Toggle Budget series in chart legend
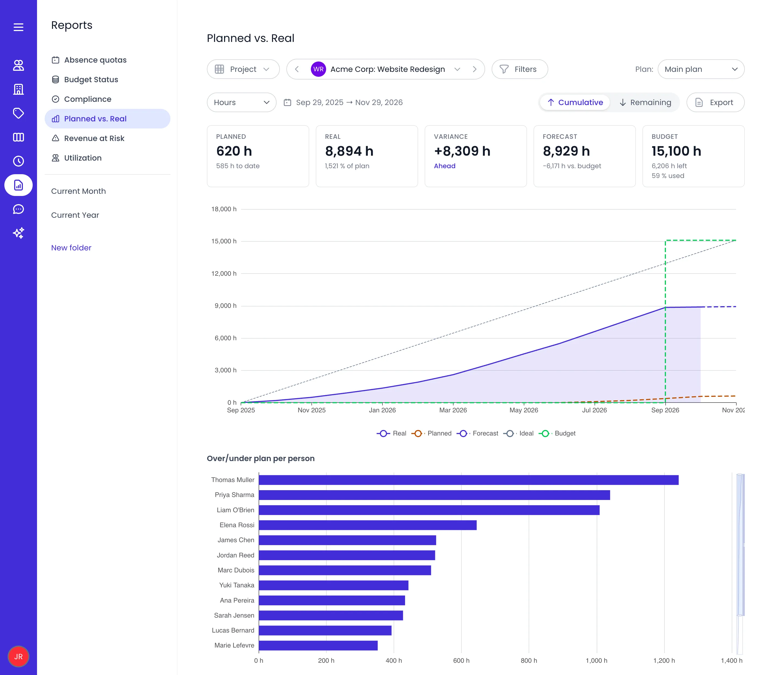 (557, 434)
